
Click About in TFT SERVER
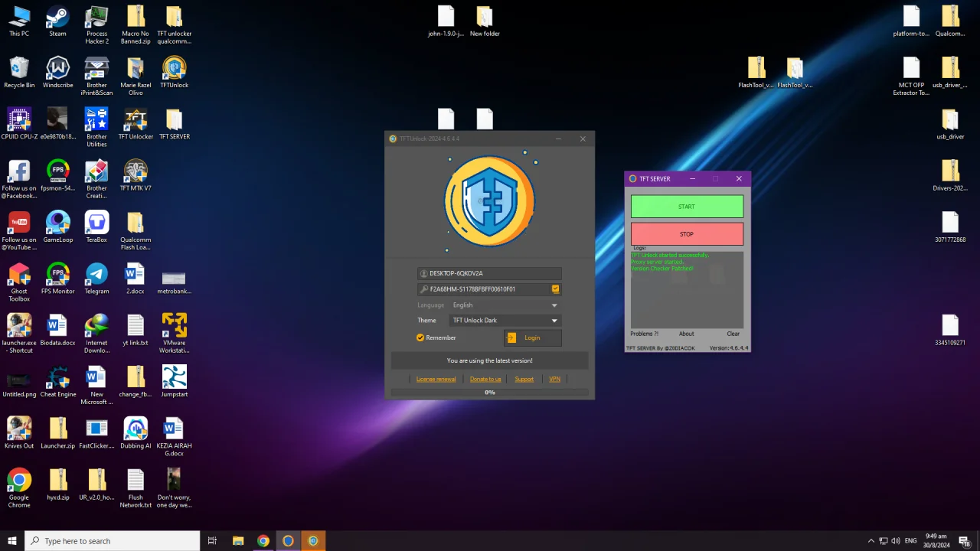click(x=686, y=334)
